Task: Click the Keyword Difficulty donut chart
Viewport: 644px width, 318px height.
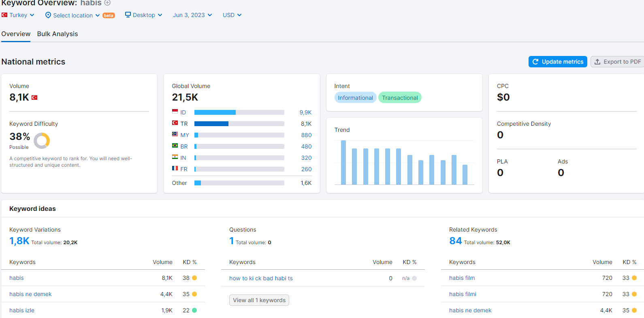Action: 42,141
